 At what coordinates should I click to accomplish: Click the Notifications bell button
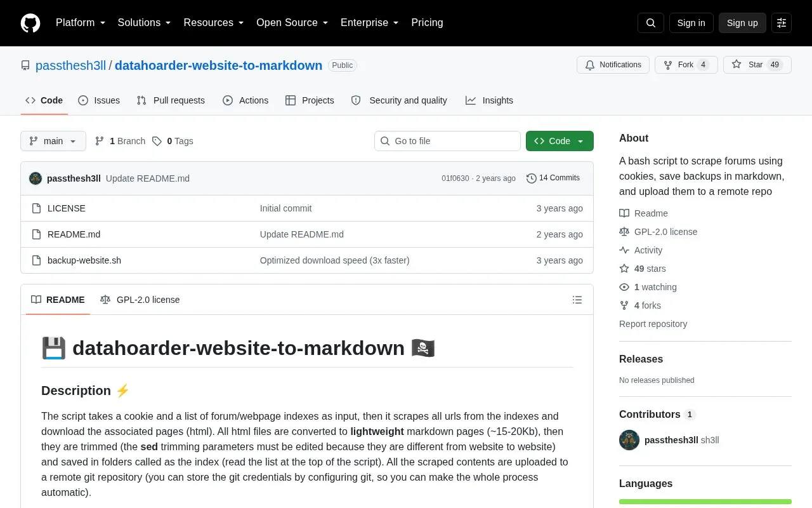click(613, 65)
